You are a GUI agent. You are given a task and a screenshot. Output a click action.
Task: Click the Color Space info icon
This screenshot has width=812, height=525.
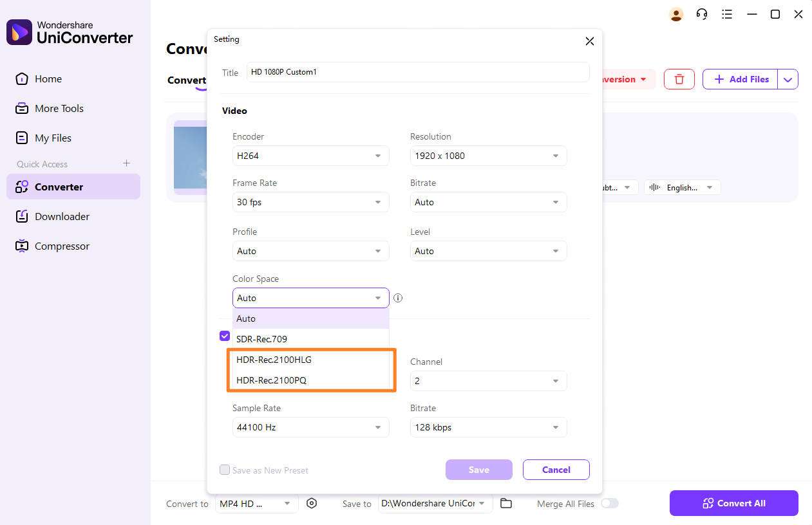398,298
